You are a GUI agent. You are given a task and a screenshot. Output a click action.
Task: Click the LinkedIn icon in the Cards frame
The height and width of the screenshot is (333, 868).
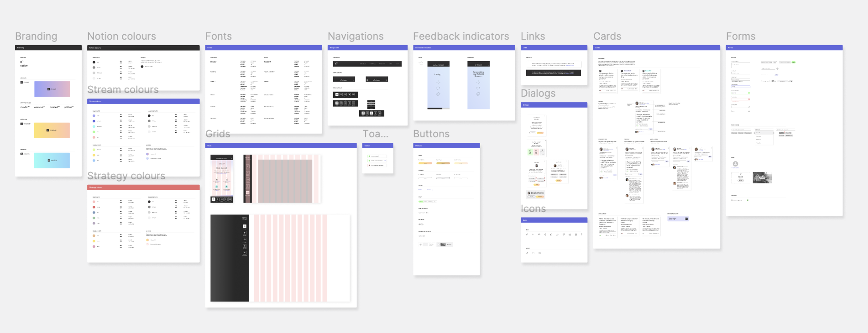pos(686,219)
